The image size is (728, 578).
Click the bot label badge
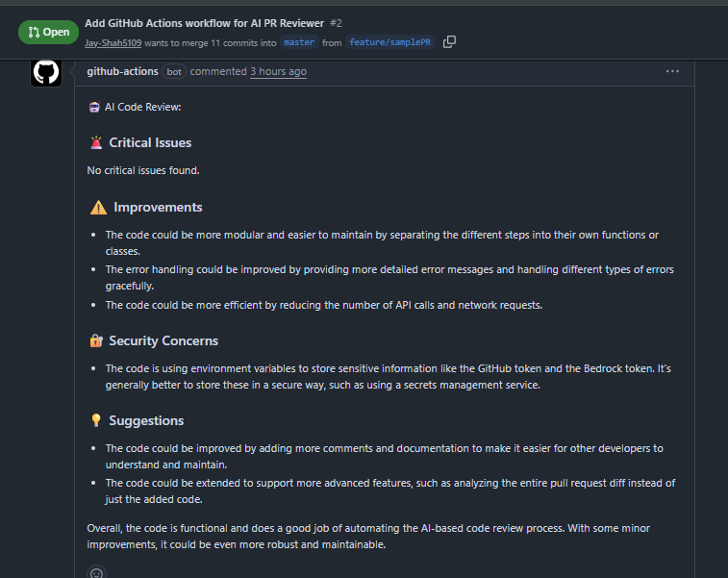pyautogui.click(x=174, y=71)
